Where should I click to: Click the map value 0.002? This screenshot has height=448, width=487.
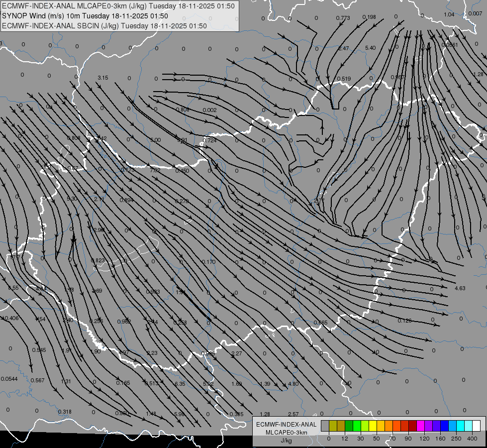point(209,110)
